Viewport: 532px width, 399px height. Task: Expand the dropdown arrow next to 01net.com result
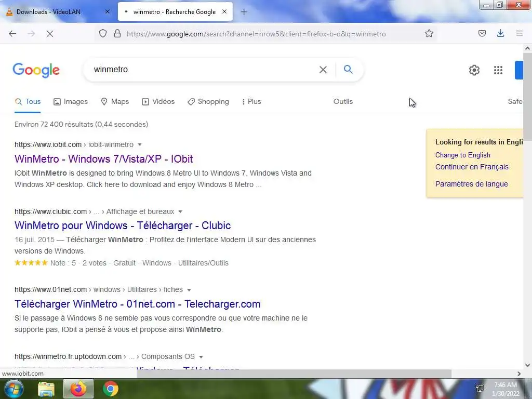189,290
